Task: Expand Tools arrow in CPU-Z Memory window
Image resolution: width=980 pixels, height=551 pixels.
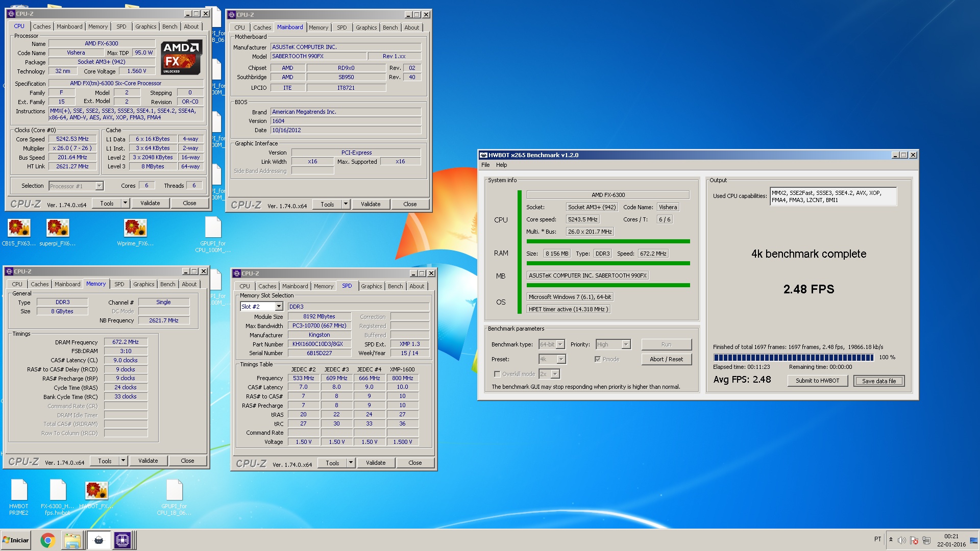Action: click(x=123, y=461)
